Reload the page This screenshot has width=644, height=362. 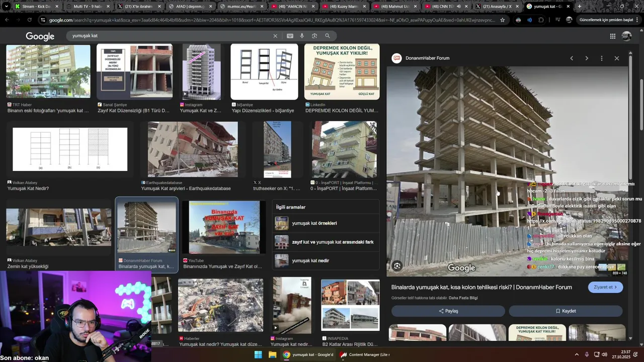click(x=30, y=20)
